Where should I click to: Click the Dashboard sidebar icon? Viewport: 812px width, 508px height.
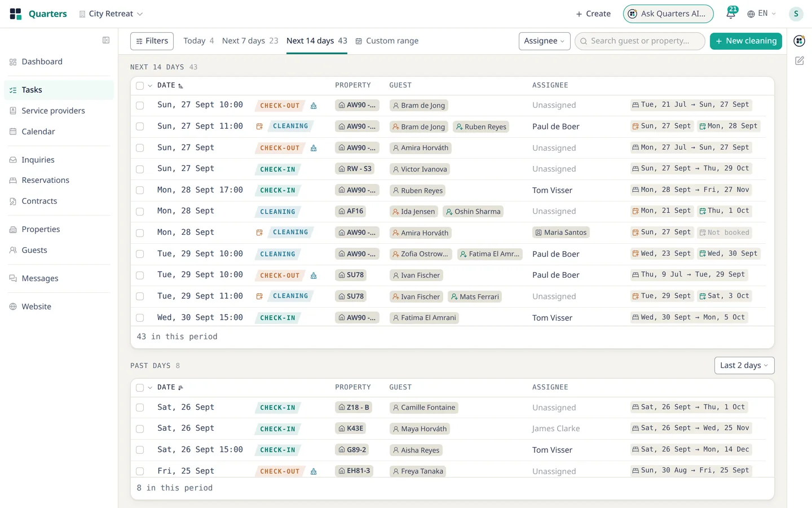tap(13, 62)
